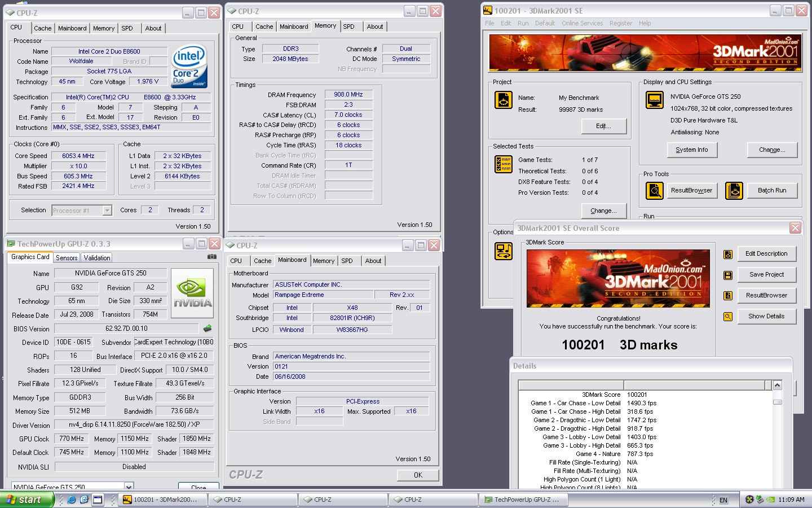
Task: Click the GPU-Z title bar icon
Action: click(x=11, y=244)
